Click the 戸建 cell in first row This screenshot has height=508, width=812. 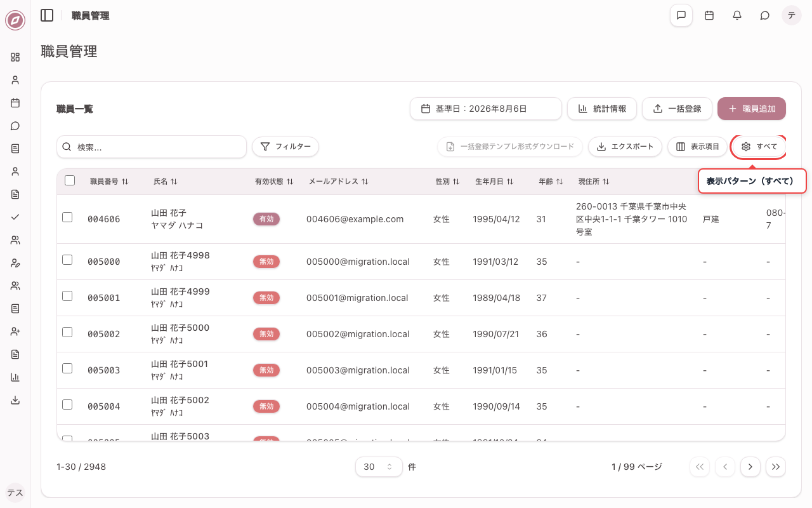711,219
